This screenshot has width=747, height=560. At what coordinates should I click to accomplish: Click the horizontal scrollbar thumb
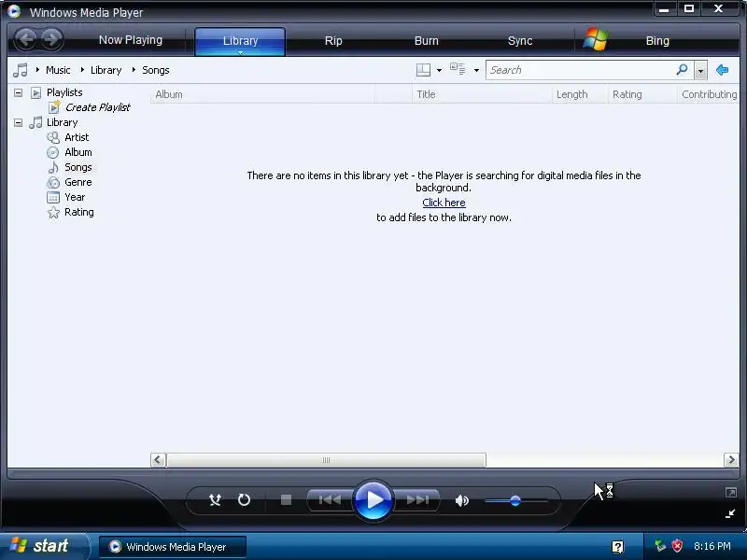coord(326,460)
